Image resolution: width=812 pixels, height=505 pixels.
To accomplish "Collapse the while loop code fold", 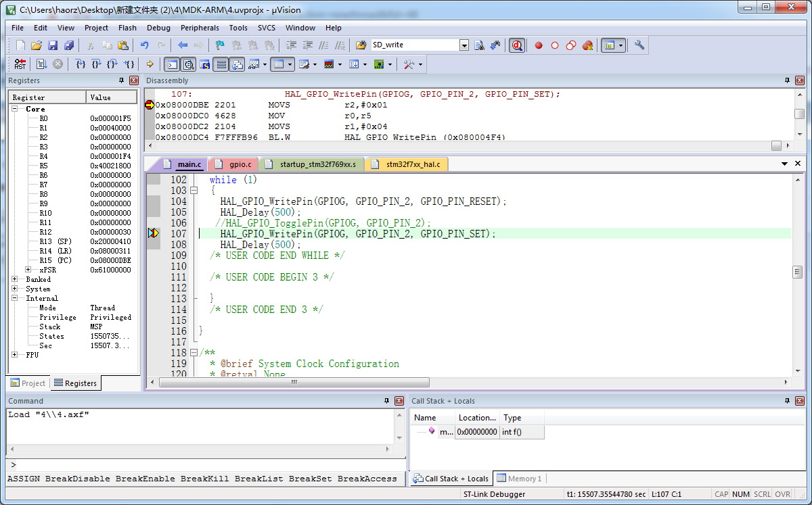I will click(194, 191).
